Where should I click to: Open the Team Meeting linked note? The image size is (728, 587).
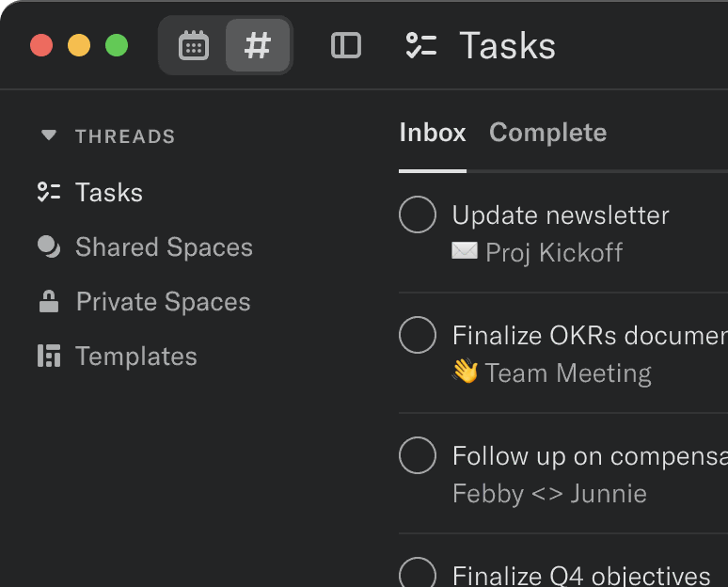(x=568, y=373)
